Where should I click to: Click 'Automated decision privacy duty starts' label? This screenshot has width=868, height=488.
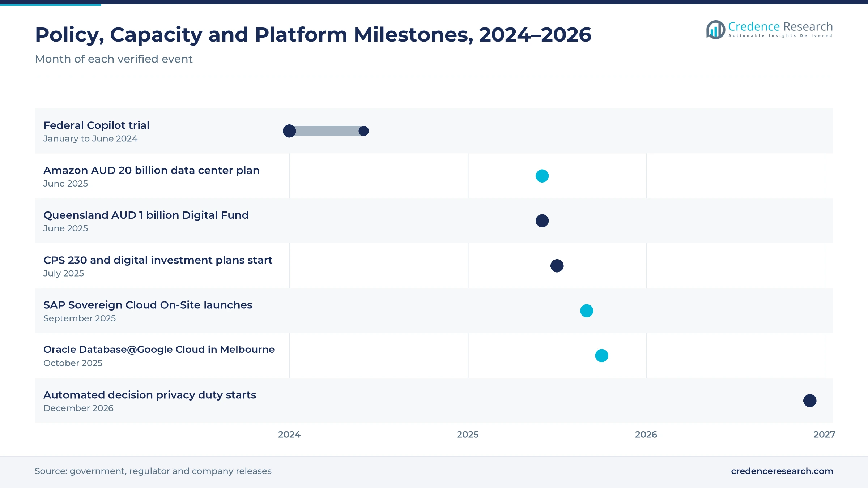click(150, 395)
